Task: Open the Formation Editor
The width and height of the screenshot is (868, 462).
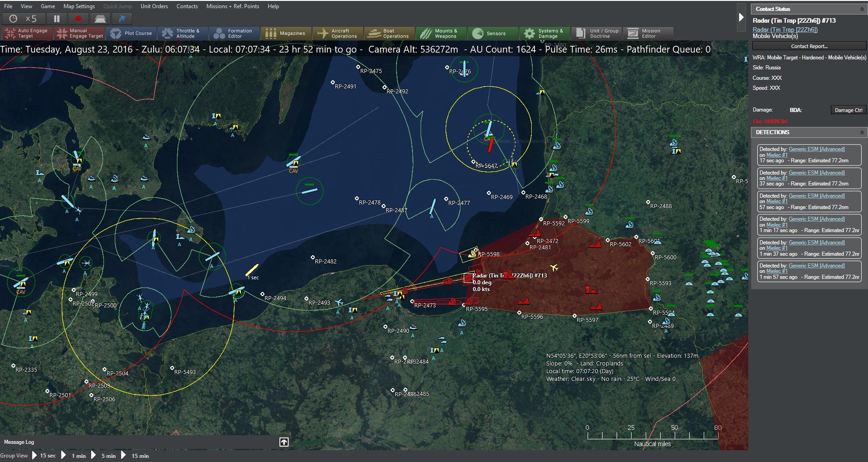Action: [234, 33]
